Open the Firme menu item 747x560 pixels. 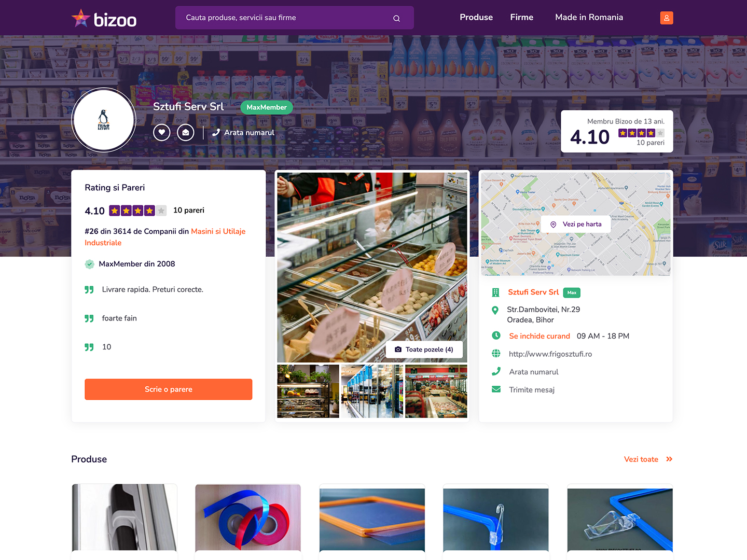(521, 17)
